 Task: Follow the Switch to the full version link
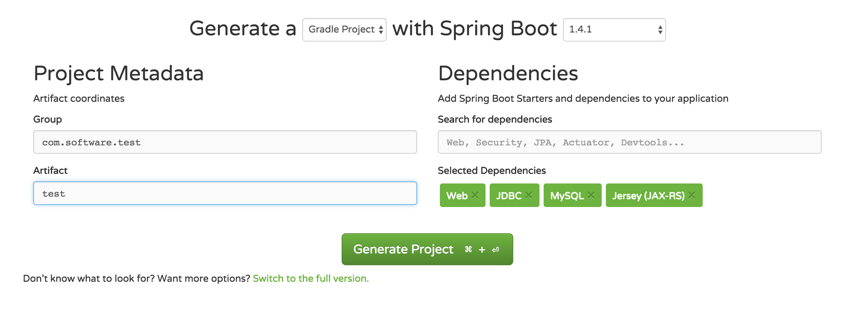(x=311, y=279)
